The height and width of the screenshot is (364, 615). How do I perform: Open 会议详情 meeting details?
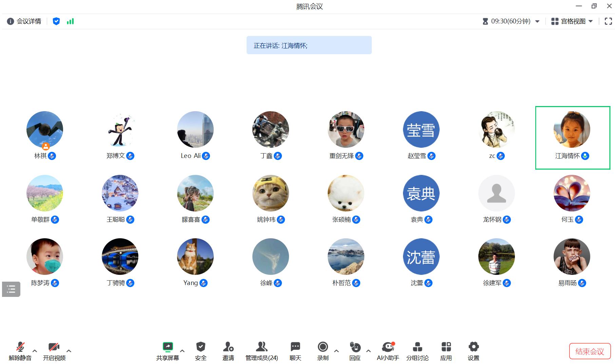pyautogui.click(x=24, y=21)
